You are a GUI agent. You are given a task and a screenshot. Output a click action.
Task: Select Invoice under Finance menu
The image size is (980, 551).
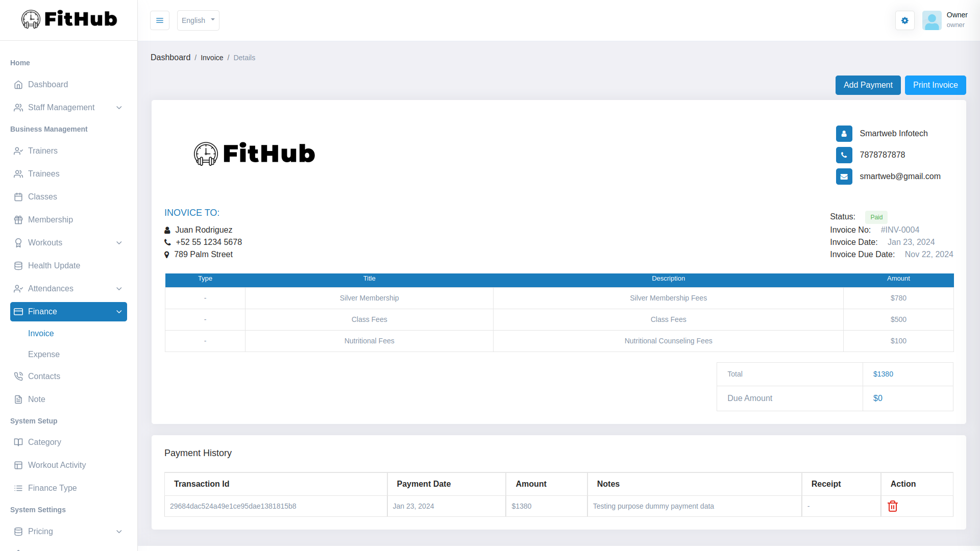(x=40, y=333)
